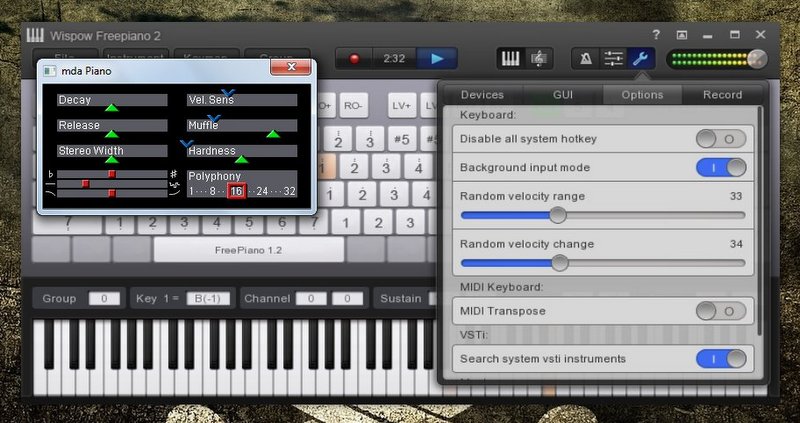Click the 2:32 time display

(x=394, y=59)
